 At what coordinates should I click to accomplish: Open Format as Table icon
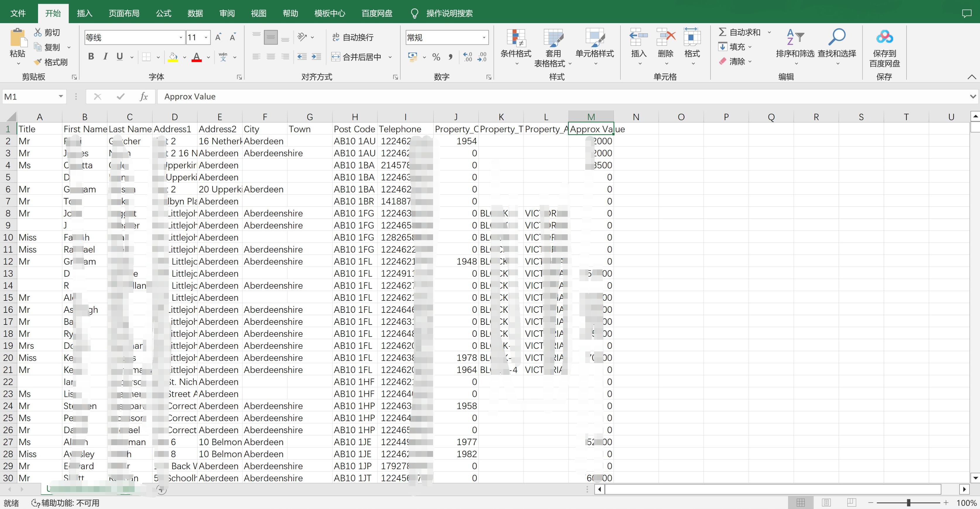click(x=553, y=38)
